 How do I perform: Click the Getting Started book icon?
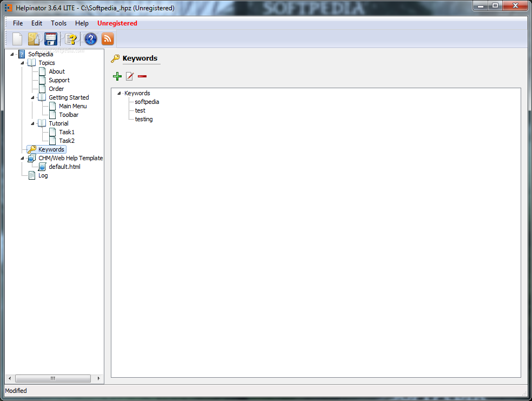(x=42, y=97)
